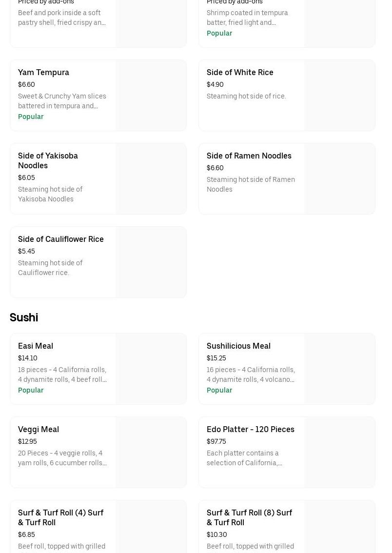Choose Edo Platter - 120 Pieces

click(250, 429)
